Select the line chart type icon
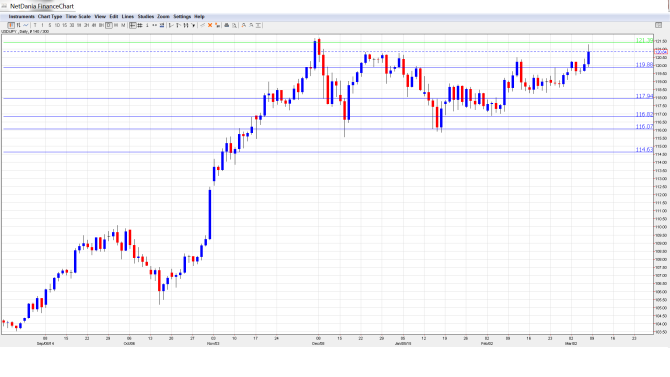670x377 pixels. coord(26,25)
